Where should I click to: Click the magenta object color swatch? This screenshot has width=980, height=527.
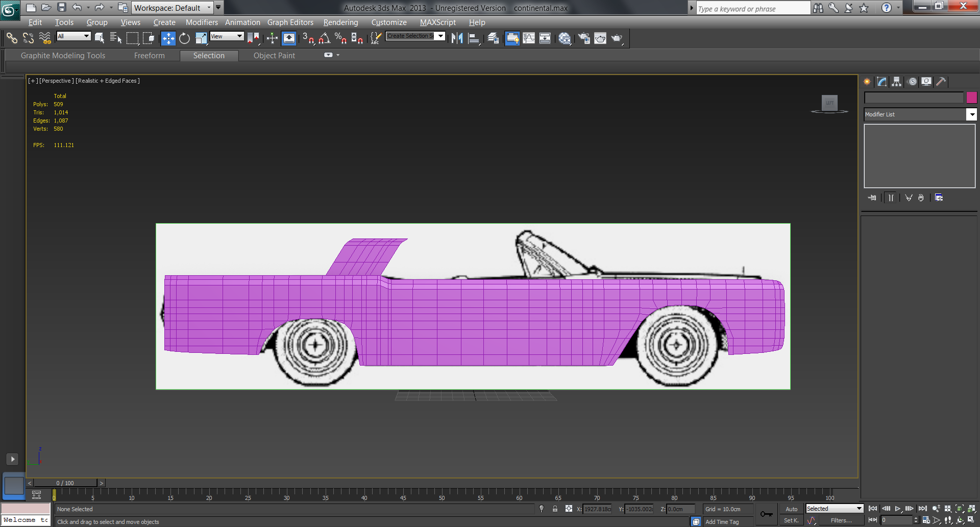[971, 98]
